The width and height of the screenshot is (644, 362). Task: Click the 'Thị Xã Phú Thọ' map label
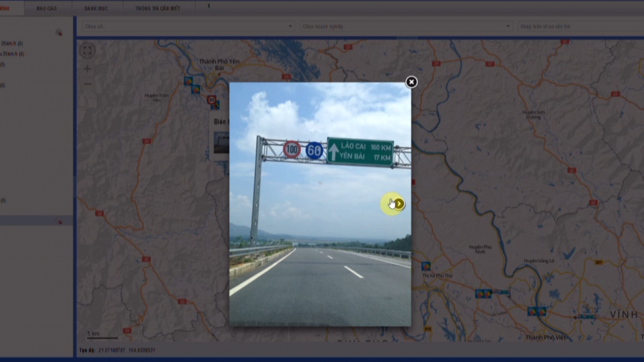pyautogui.click(x=437, y=275)
